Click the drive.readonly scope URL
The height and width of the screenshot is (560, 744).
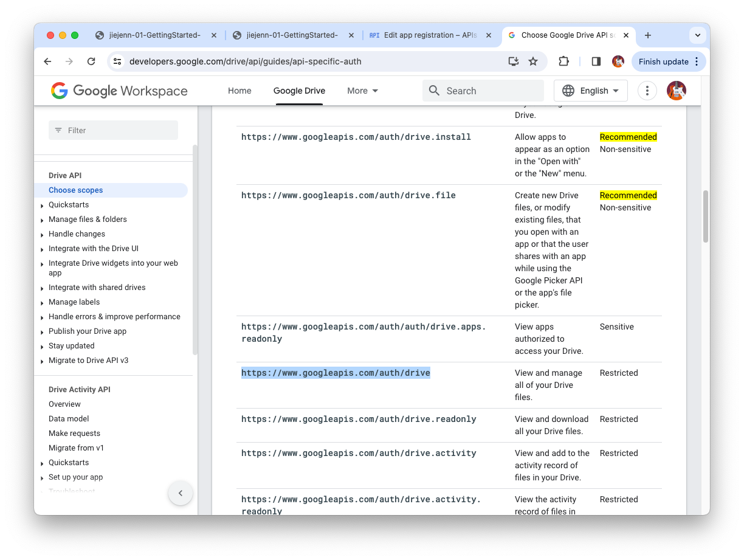(359, 419)
